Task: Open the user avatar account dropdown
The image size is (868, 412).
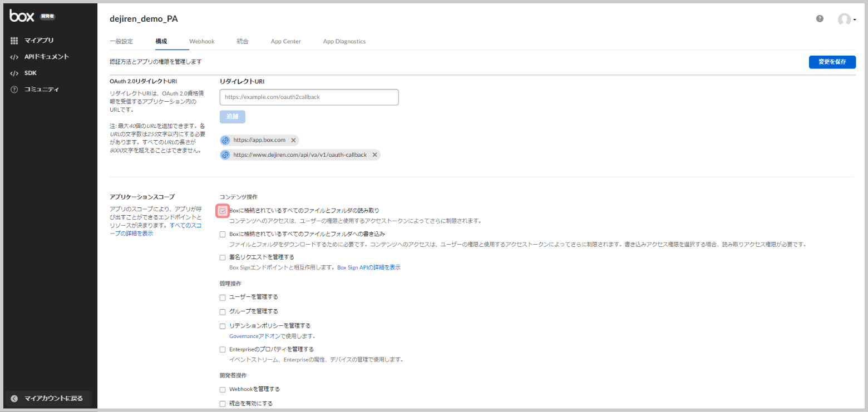Action: (x=846, y=19)
